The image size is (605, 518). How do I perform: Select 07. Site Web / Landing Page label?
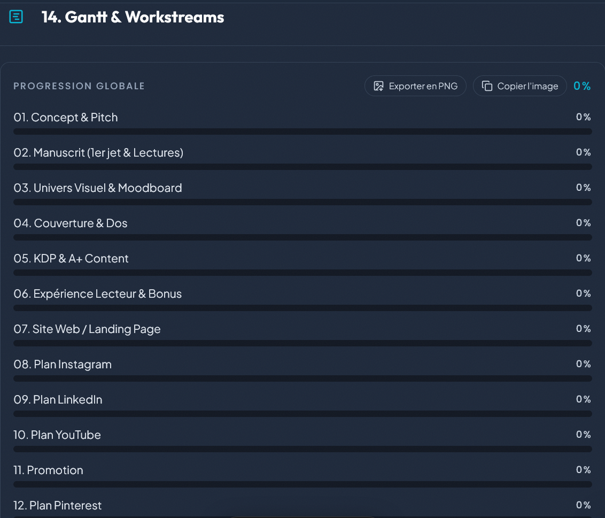tap(87, 329)
